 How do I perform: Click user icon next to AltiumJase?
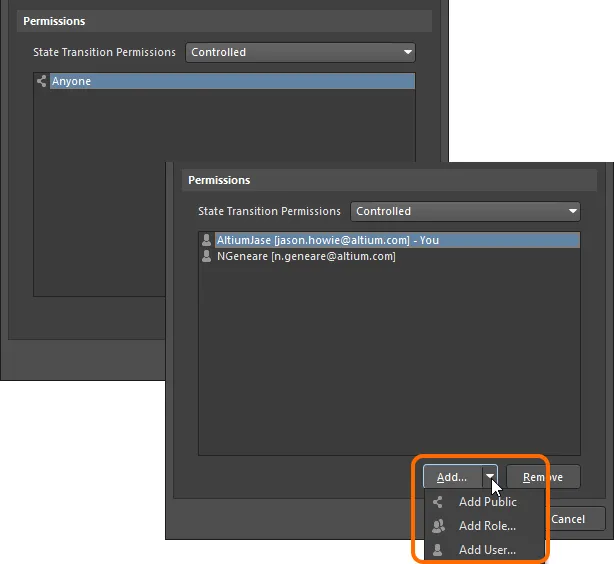(206, 240)
